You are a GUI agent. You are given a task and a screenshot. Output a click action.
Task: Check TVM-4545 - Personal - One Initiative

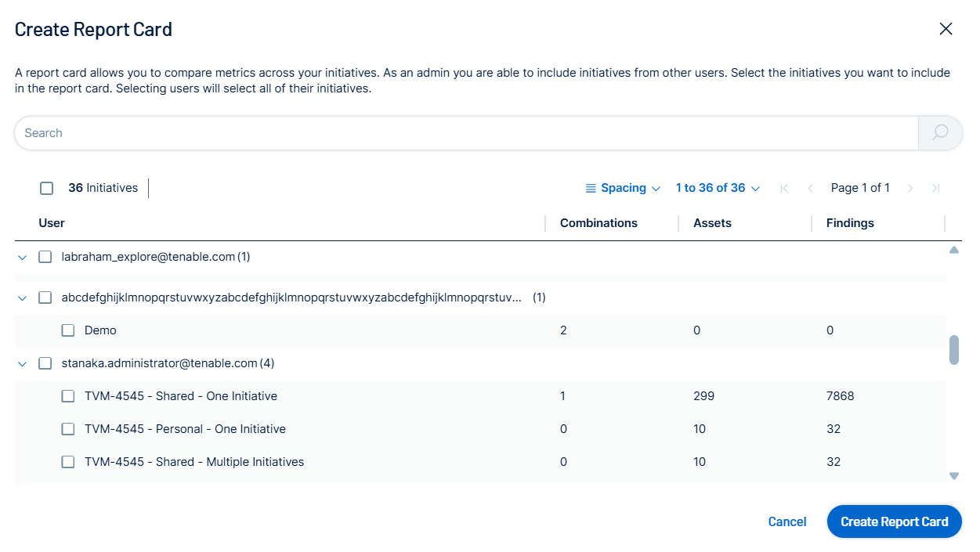68,429
